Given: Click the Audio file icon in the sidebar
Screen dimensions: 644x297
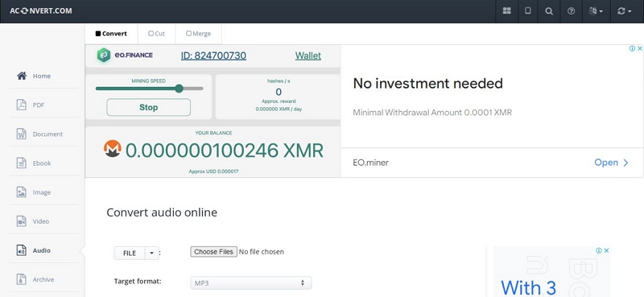Looking at the screenshot, I should [22, 250].
